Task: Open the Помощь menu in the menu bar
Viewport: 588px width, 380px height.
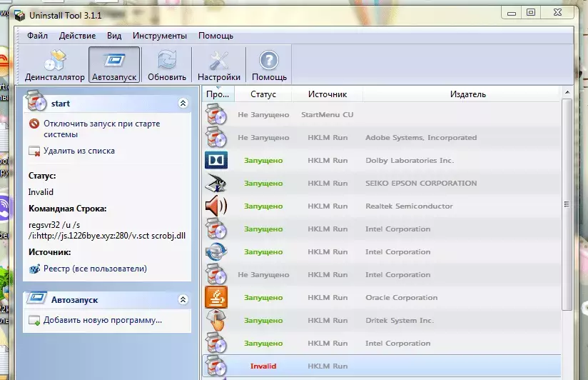Action: [x=216, y=36]
